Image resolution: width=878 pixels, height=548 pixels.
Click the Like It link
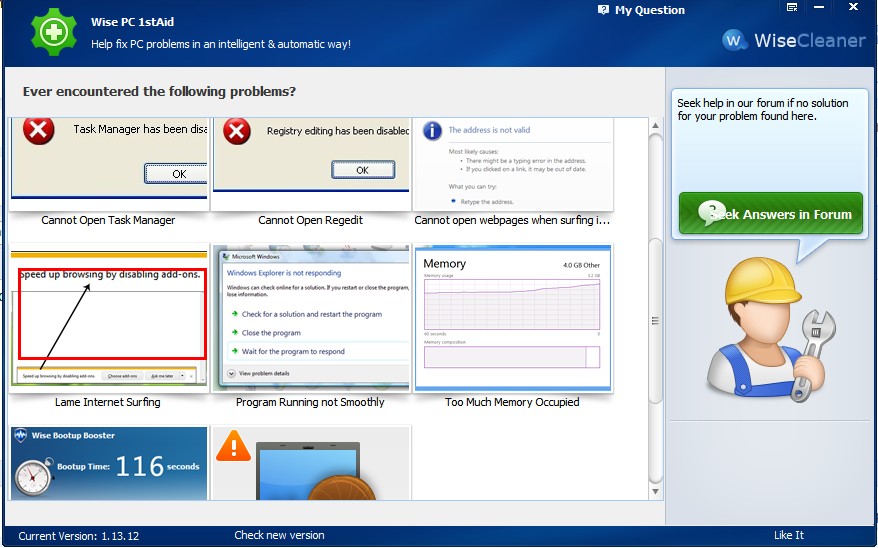click(x=788, y=535)
